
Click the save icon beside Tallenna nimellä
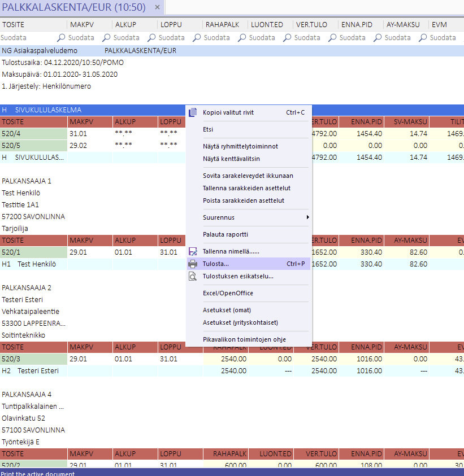193,251
